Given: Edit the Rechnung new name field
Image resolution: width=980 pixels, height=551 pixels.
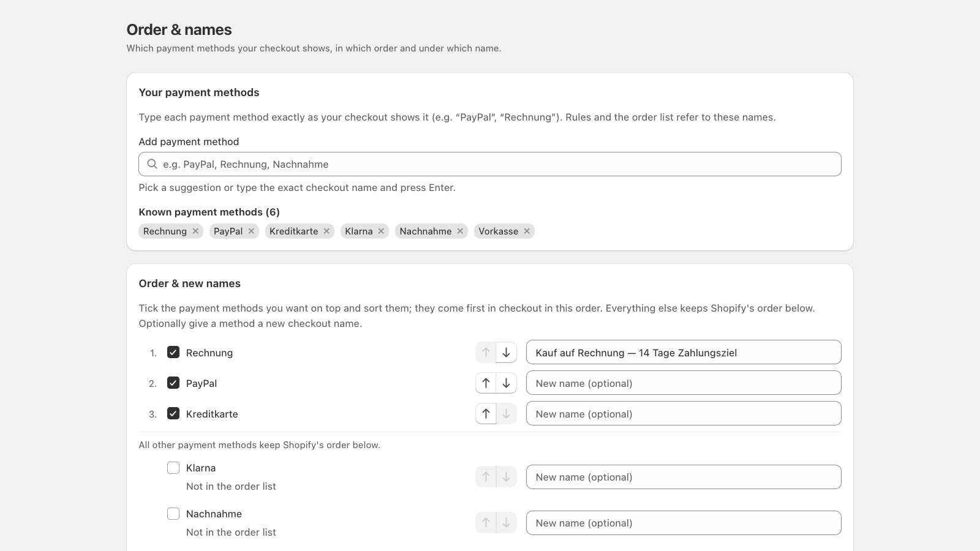Looking at the screenshot, I should point(684,352).
